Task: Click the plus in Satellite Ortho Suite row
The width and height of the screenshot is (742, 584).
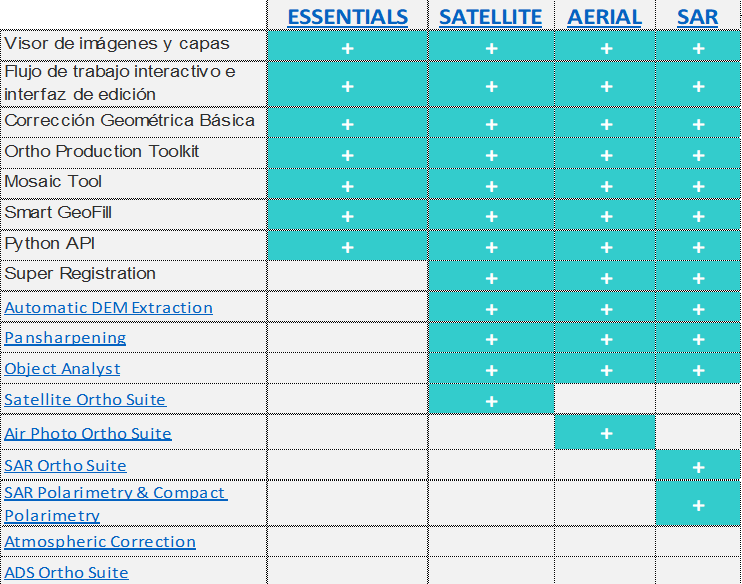Action: pos(491,401)
